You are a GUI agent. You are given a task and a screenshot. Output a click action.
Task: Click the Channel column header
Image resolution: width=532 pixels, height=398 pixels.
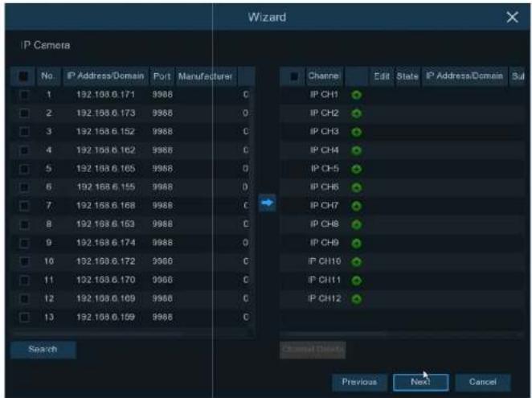pyautogui.click(x=324, y=76)
